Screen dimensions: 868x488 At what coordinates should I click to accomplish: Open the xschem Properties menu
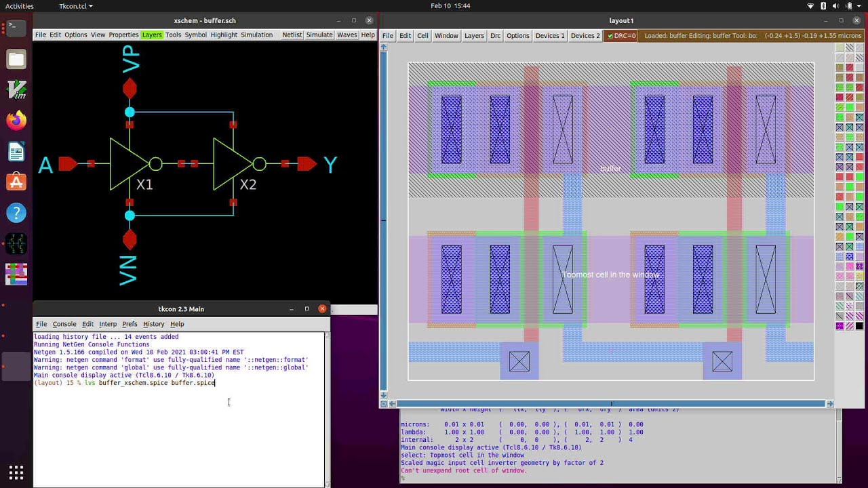[x=123, y=35]
